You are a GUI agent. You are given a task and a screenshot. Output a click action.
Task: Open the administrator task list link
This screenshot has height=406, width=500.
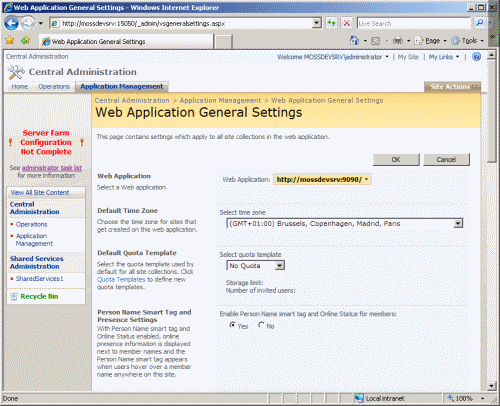pos(52,168)
